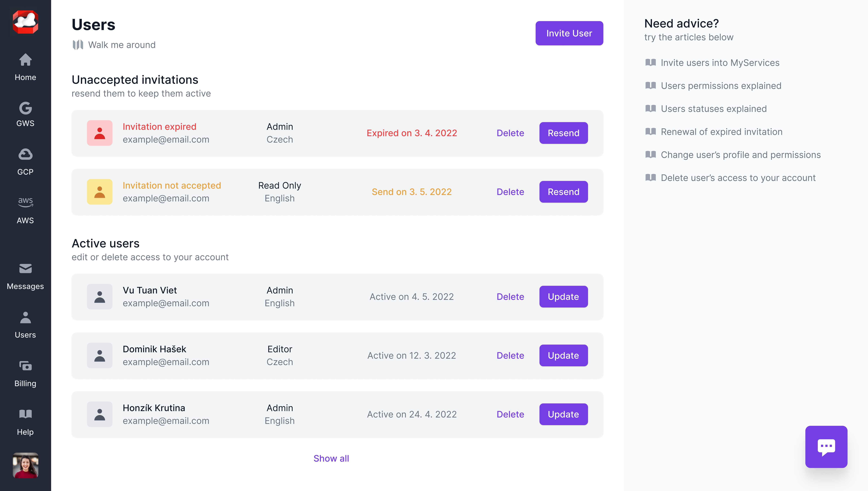This screenshot has width=868, height=491.
Task: Delete user Honzík Krutina
Action: point(510,414)
